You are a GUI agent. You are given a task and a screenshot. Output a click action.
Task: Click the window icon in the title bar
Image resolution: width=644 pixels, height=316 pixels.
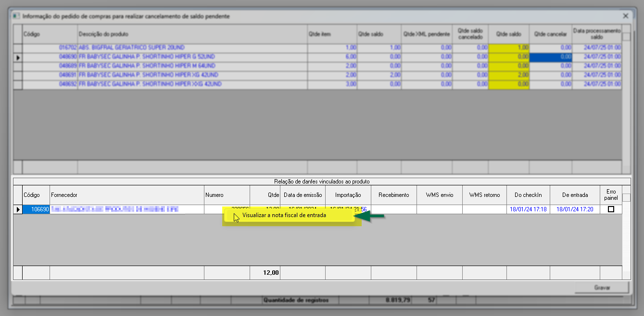click(x=16, y=16)
